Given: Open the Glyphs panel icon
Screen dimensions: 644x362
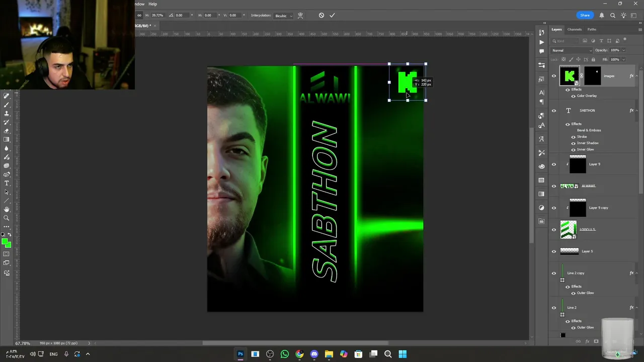Looking at the screenshot, I should 541,139.
